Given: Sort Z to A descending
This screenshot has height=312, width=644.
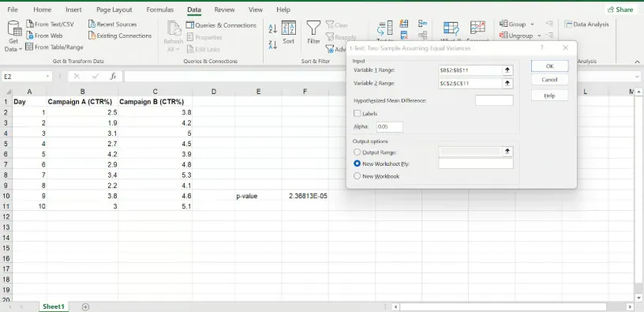Looking at the screenshot, I should (x=273, y=44).
